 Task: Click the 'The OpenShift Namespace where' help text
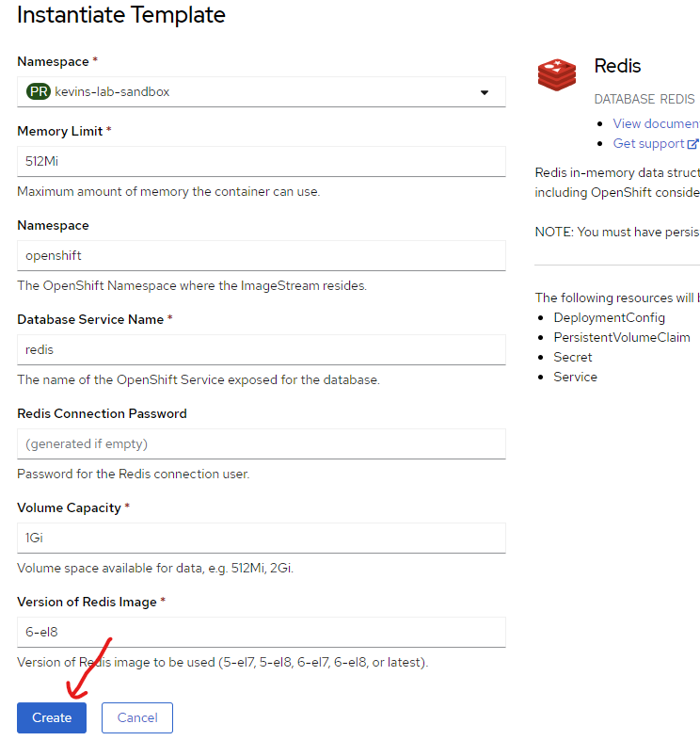tap(192, 285)
